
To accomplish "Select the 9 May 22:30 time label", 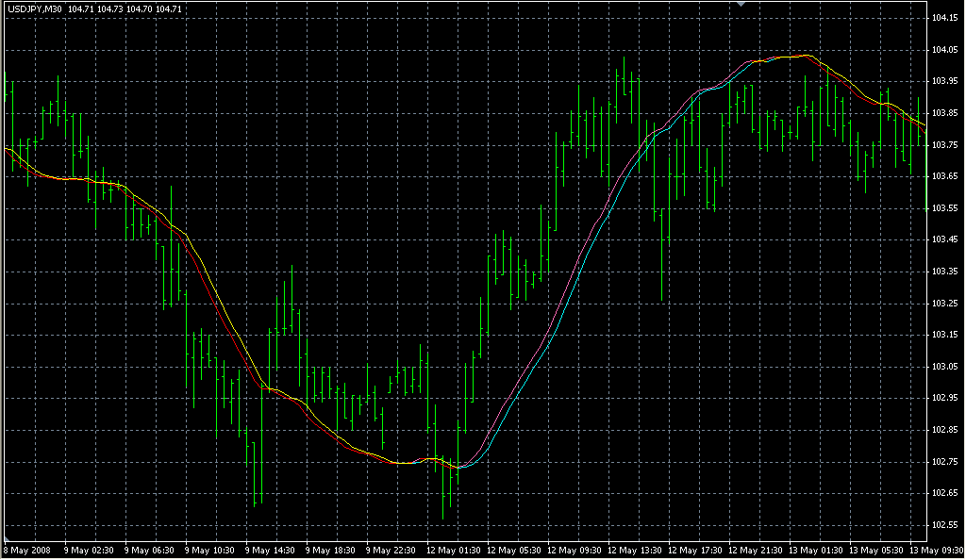I will pyautogui.click(x=391, y=550).
